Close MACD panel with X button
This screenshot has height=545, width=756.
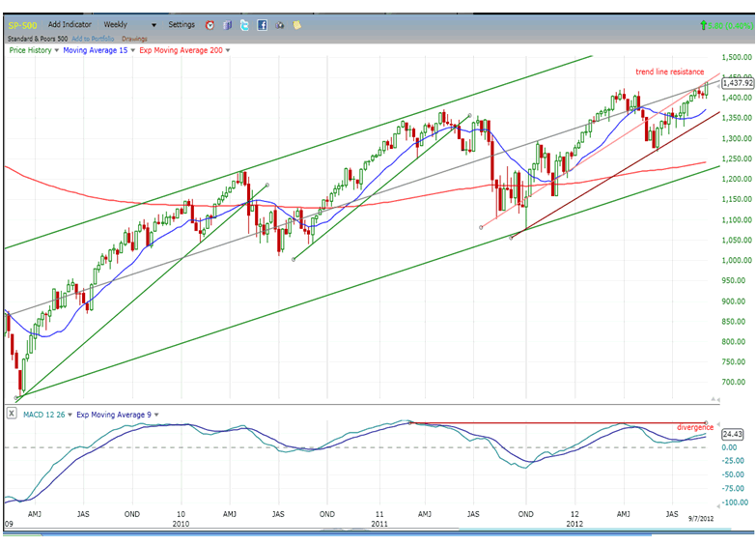12,414
